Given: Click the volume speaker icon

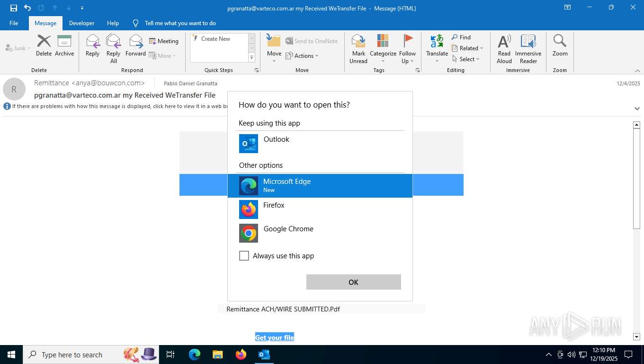Looking at the screenshot, I should (x=571, y=355).
